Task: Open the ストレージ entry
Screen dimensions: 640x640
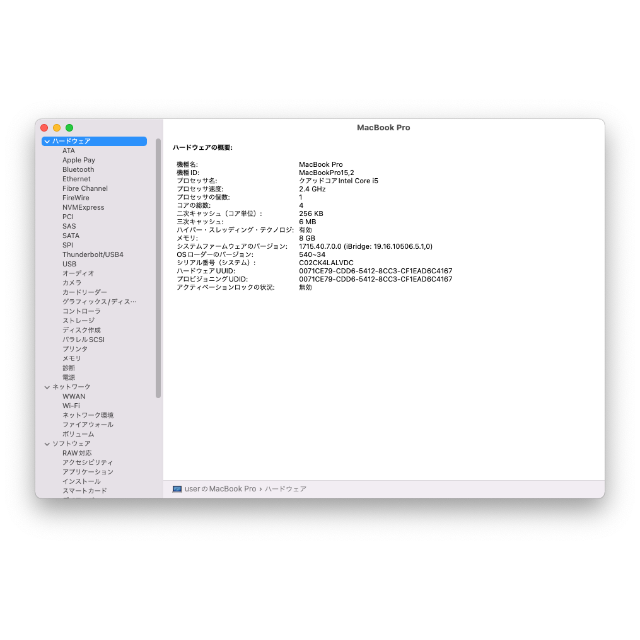Action: (x=78, y=320)
